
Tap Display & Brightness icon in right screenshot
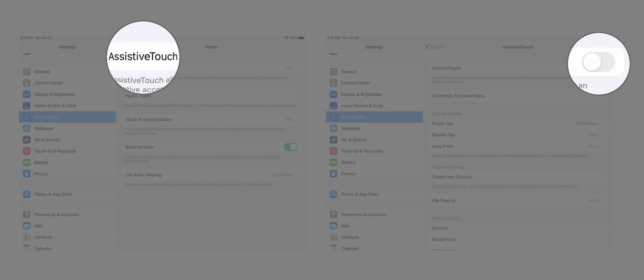(x=334, y=94)
